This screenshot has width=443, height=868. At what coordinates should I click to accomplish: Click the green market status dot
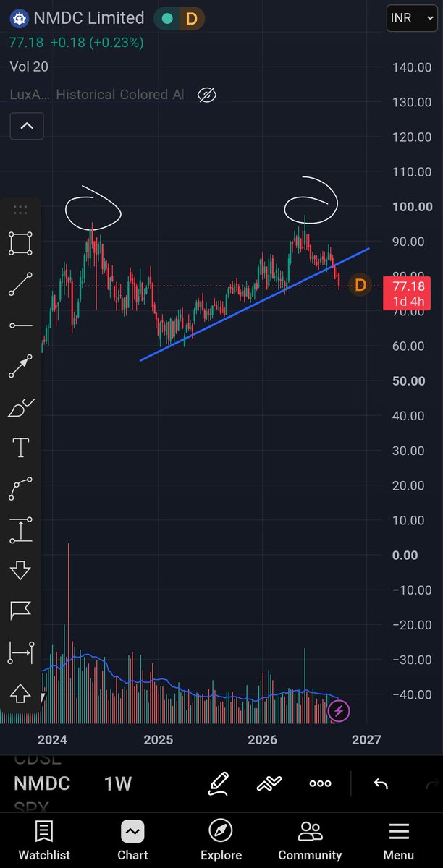168,19
